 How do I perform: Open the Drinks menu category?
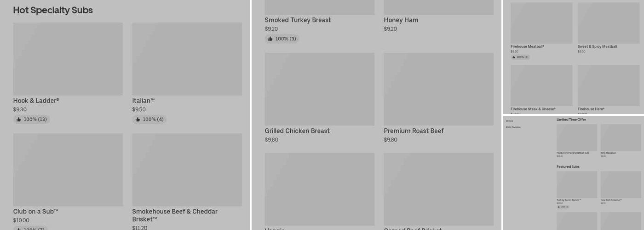(510, 121)
